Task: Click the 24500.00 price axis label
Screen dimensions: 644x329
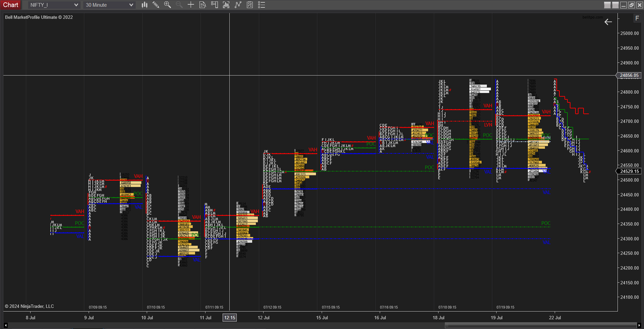Action: coord(630,180)
